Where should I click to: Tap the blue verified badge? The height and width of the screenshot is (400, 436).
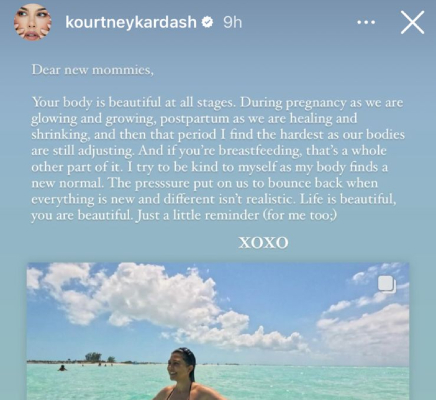click(x=208, y=22)
